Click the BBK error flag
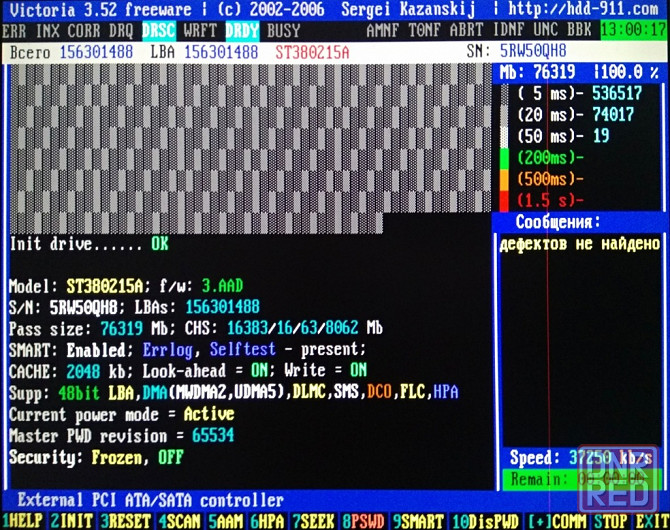Screen dimensions: 670x530 tap(579, 30)
